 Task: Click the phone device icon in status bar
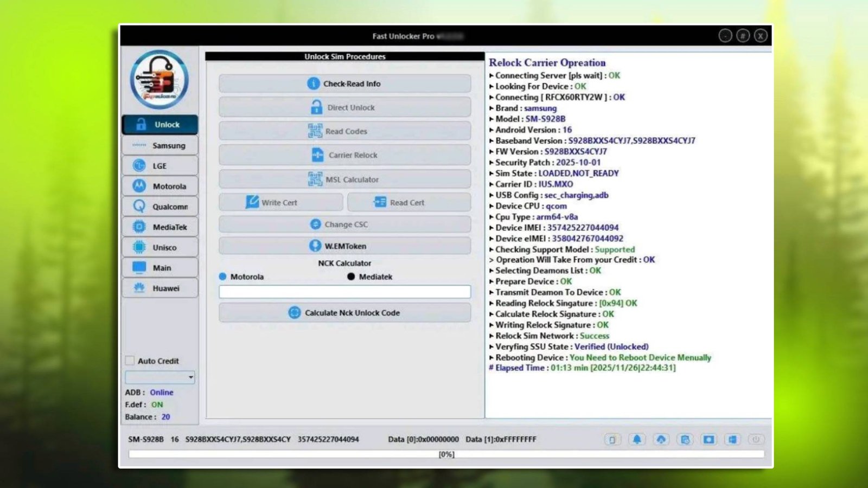click(x=613, y=440)
